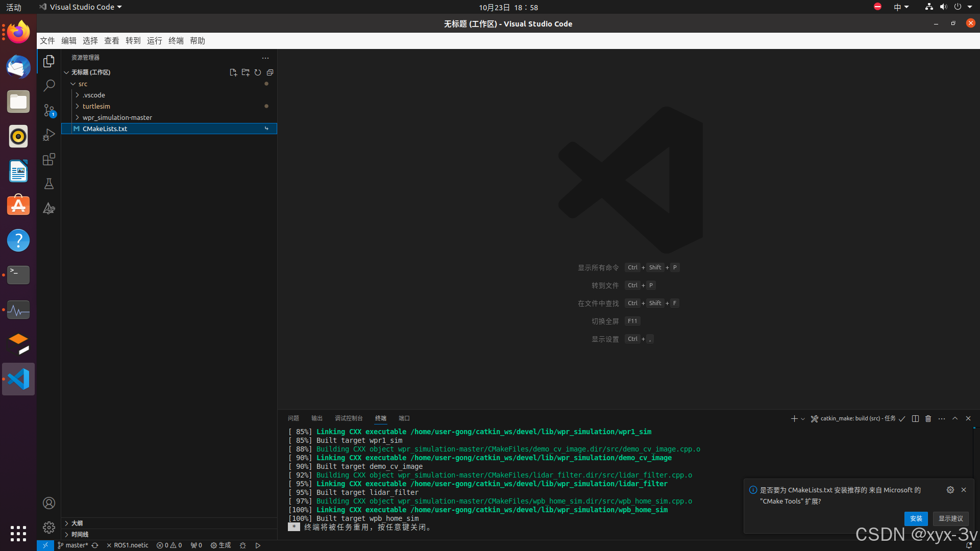
Task: Open the 选择 menu
Action: point(90,41)
